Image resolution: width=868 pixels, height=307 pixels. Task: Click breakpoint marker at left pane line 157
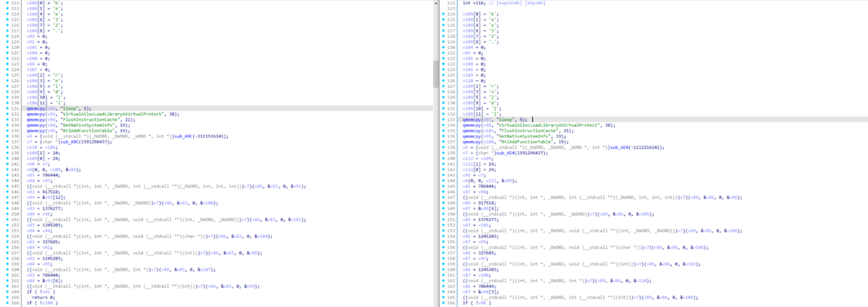pyautogui.click(x=7, y=253)
